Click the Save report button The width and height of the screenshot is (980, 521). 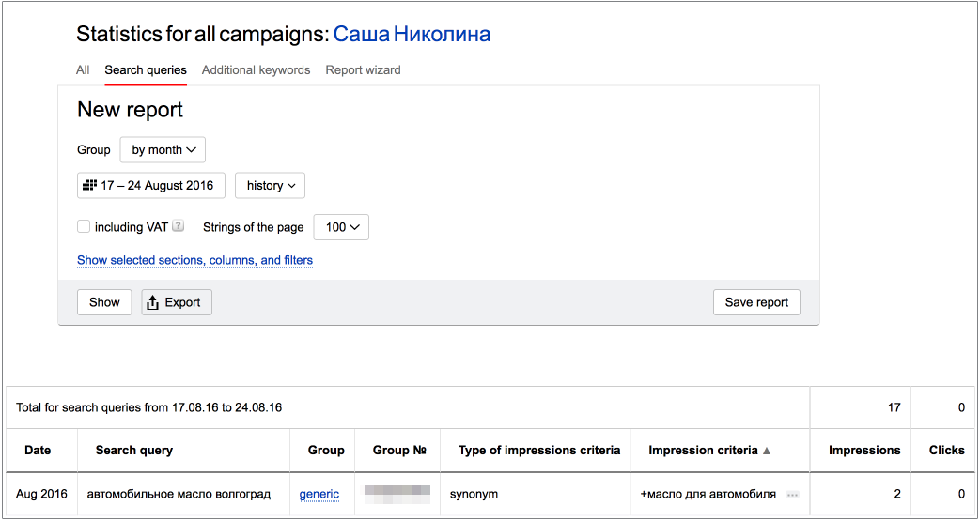(756, 302)
